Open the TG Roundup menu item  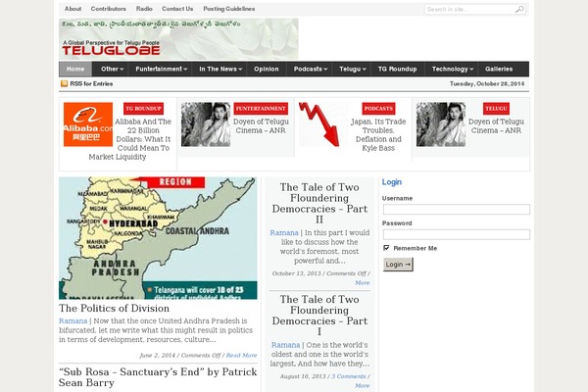coord(398,69)
